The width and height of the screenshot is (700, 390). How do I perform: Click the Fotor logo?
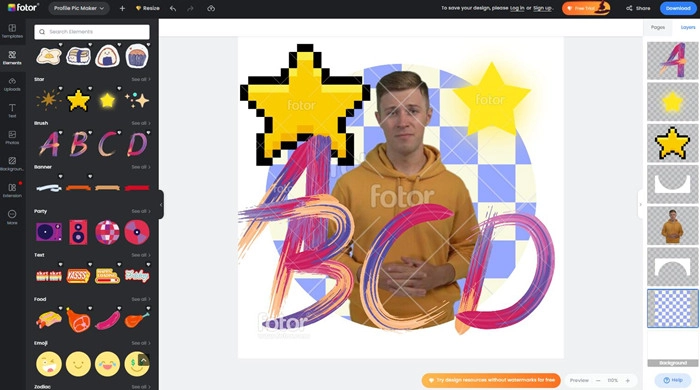coord(23,8)
